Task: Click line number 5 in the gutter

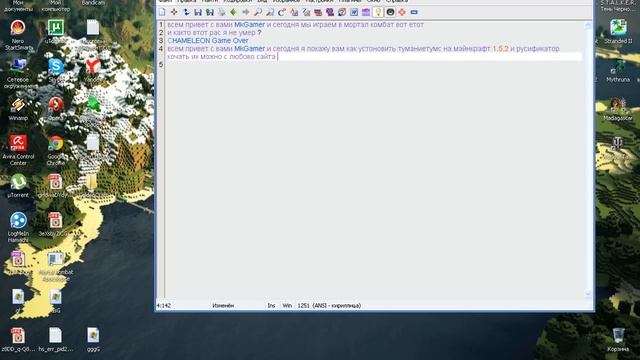Action: 161,64
